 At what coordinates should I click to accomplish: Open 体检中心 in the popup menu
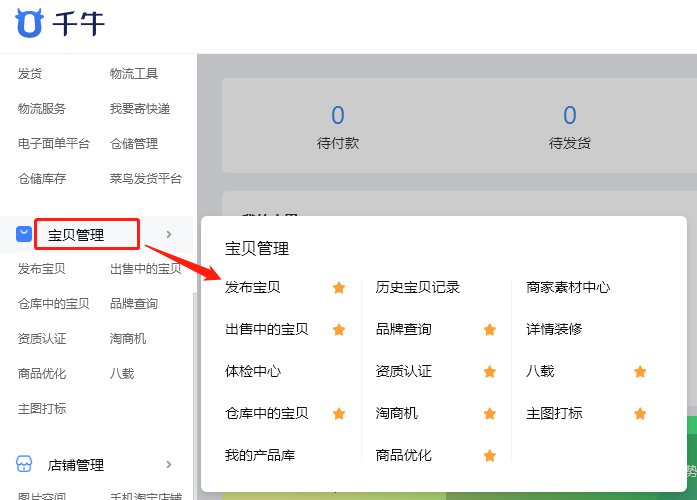point(252,371)
